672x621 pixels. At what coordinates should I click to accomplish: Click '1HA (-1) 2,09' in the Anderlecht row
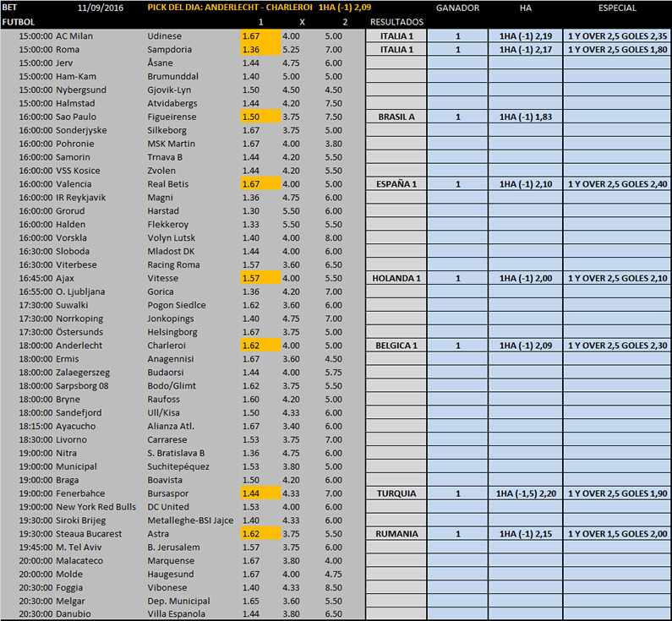[526, 346]
